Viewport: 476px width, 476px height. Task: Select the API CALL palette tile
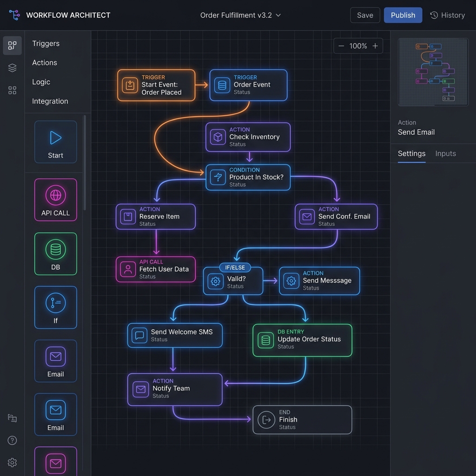pyautogui.click(x=56, y=200)
